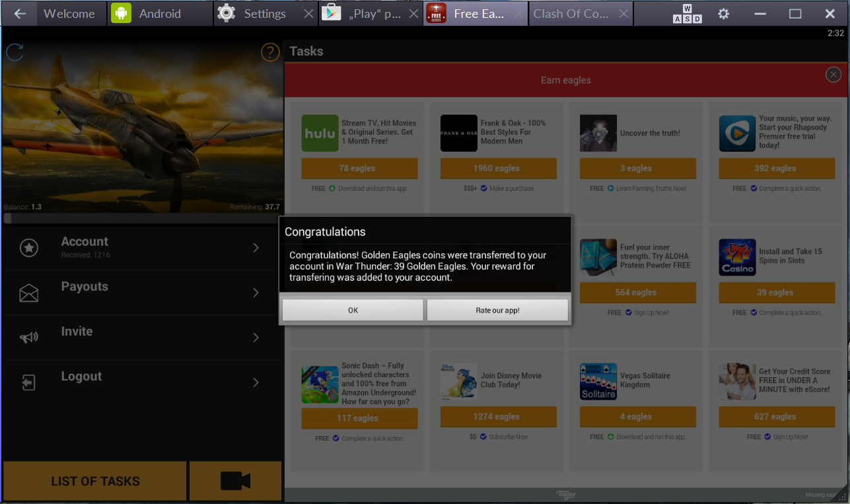Close the Play Store tab
The image size is (850, 504).
point(414,14)
